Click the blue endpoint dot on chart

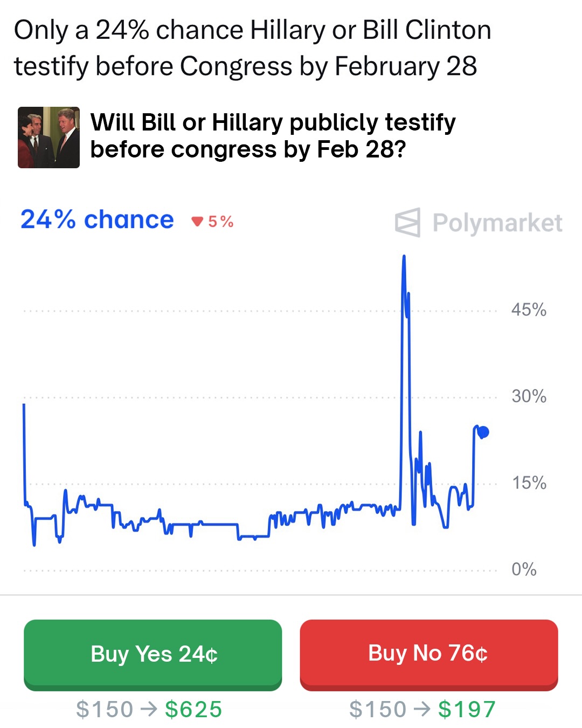pos(483,432)
